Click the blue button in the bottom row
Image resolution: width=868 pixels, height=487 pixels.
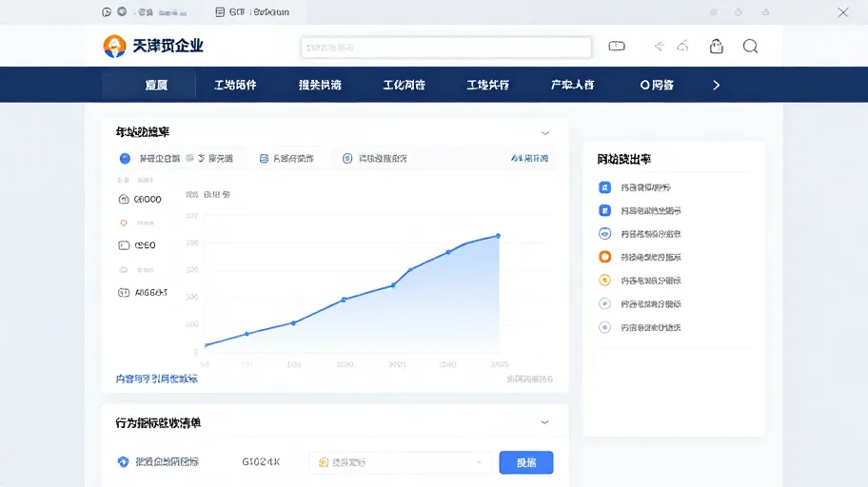click(x=526, y=462)
